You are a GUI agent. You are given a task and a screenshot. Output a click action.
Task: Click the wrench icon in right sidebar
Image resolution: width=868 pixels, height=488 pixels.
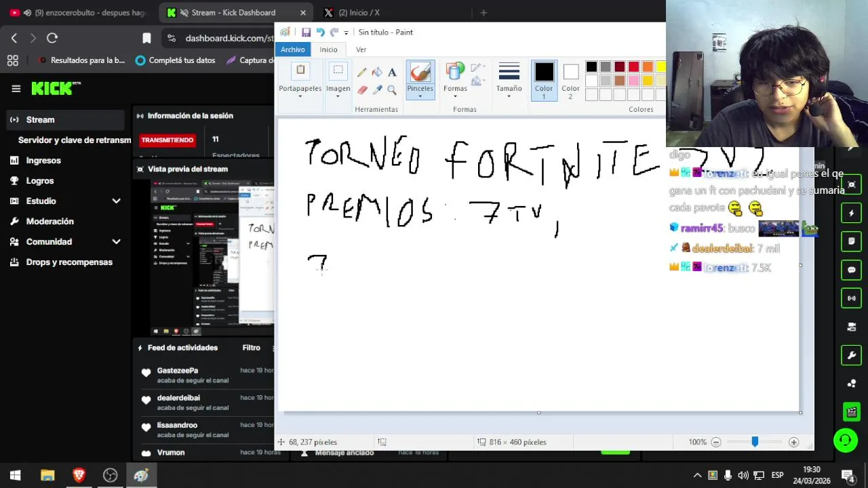852,355
